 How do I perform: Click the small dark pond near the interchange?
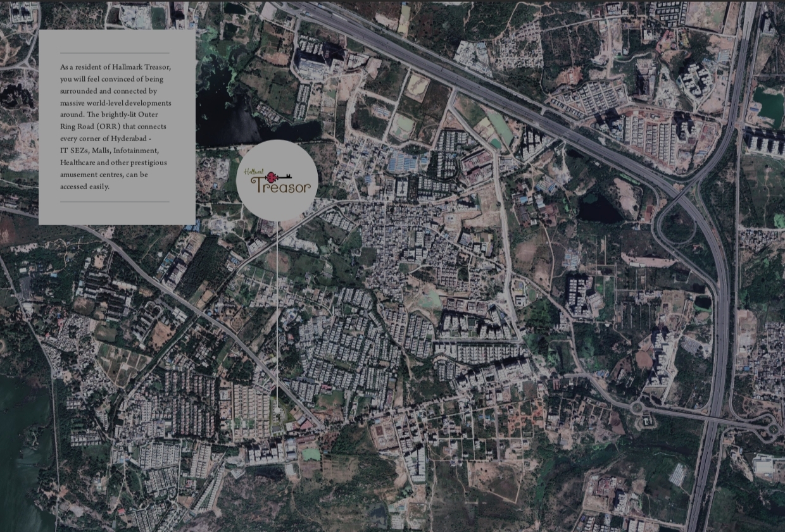599,208
